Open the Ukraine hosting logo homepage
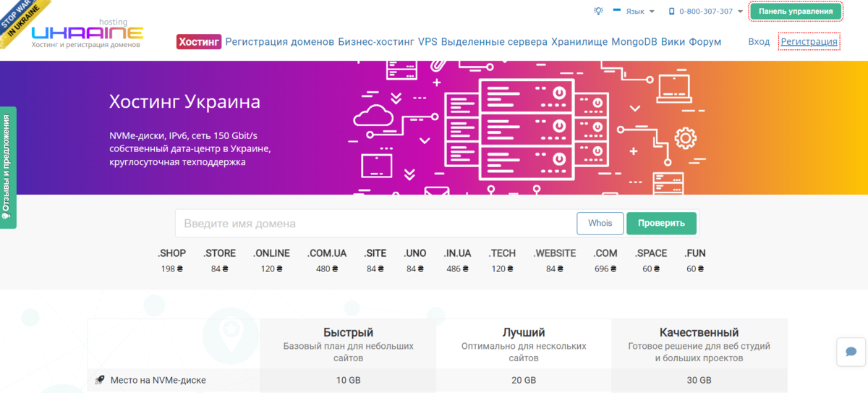Screen dimensions: 868x393 click(88, 33)
